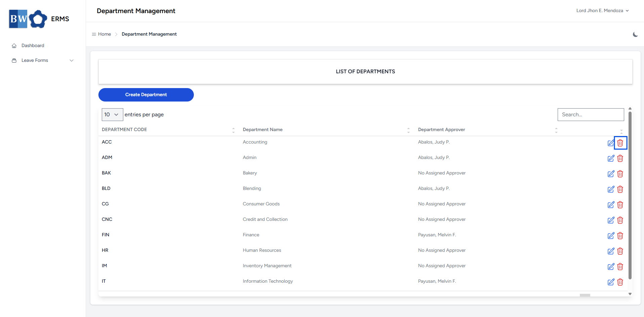Edit the Consumer Goods department

click(611, 205)
